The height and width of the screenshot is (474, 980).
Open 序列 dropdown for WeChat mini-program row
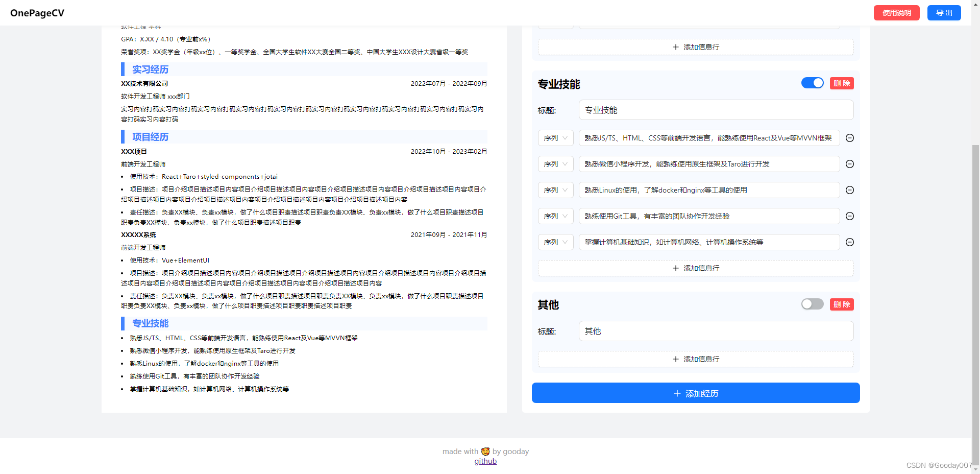coord(556,164)
